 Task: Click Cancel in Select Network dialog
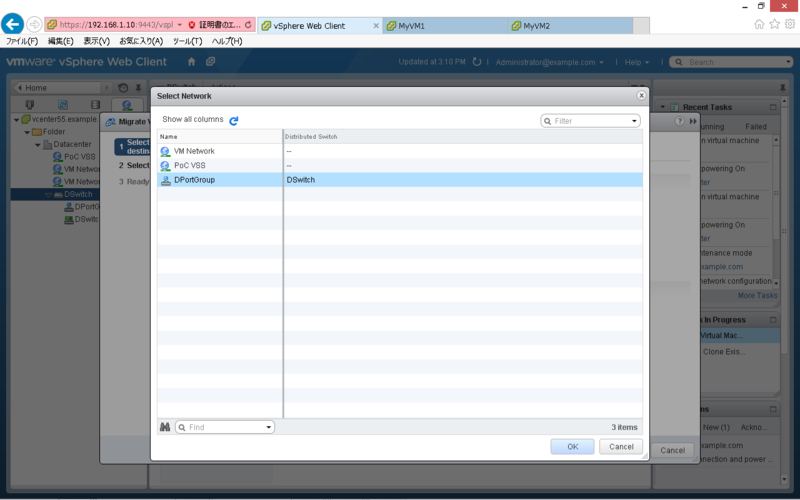pyautogui.click(x=621, y=446)
